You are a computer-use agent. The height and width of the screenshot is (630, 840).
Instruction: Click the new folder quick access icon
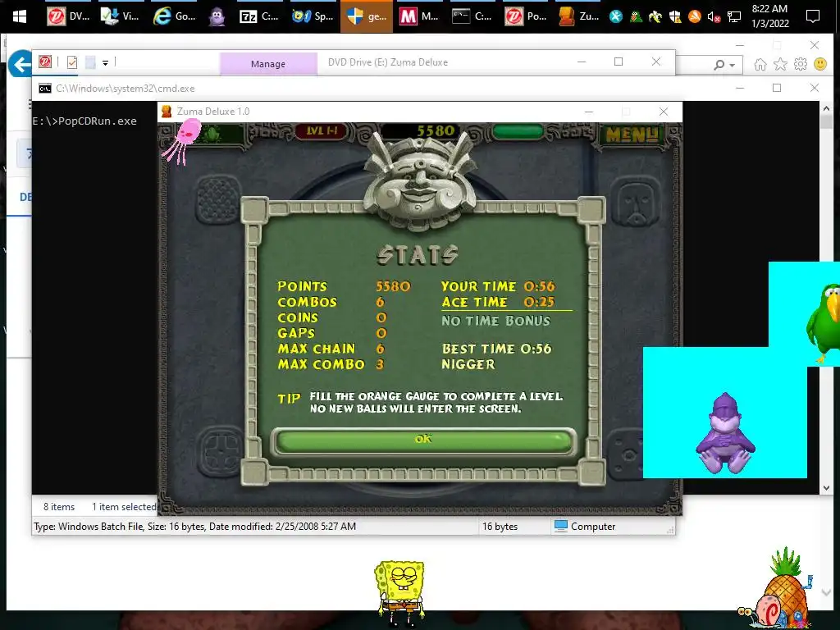90,62
